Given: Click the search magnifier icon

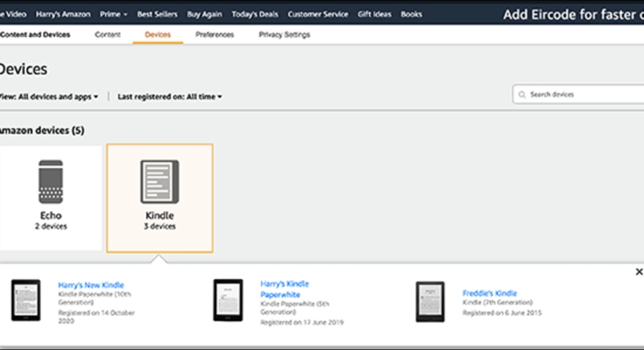Looking at the screenshot, I should pos(522,94).
